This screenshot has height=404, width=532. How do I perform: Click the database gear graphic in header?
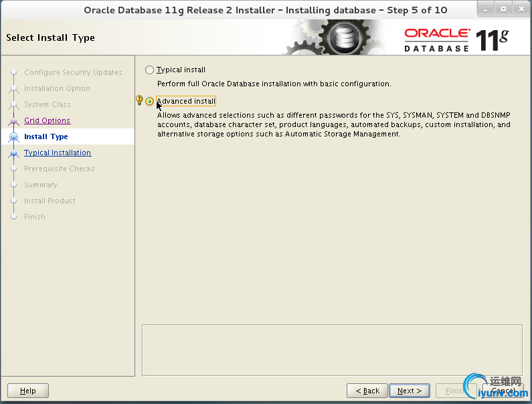click(344, 37)
